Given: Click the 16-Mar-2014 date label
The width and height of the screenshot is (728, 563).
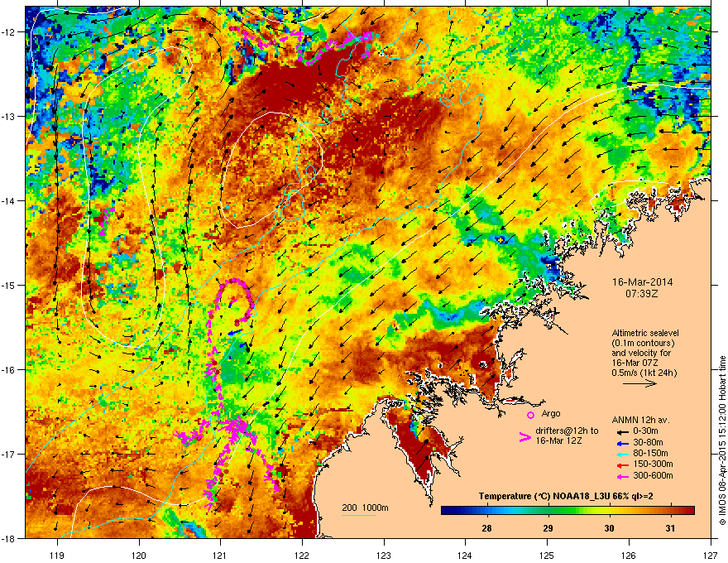Looking at the screenshot, I should tap(642, 282).
